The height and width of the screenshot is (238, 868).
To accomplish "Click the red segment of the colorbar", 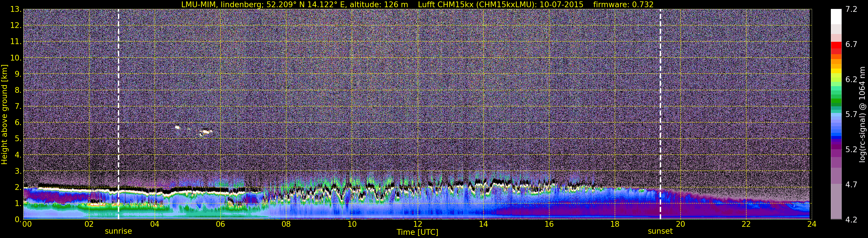I will click(836, 45).
